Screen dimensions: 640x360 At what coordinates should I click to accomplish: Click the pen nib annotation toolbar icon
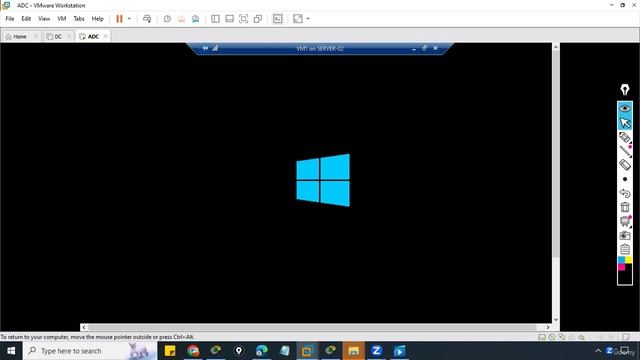click(x=625, y=89)
